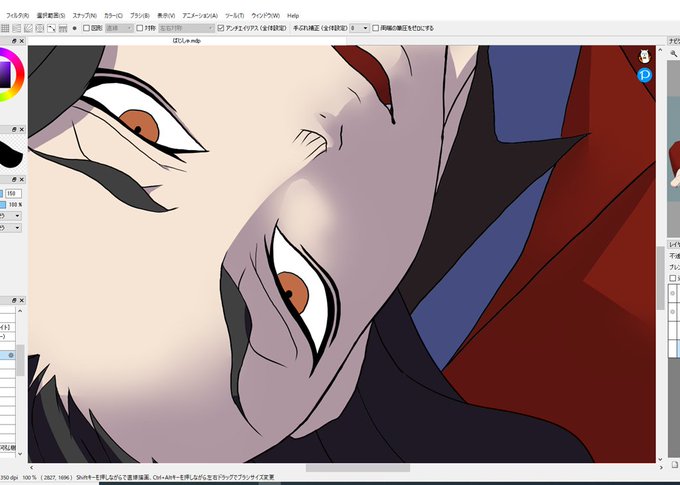Click the blue P share icon
The height and width of the screenshot is (485, 680).
tap(644, 75)
